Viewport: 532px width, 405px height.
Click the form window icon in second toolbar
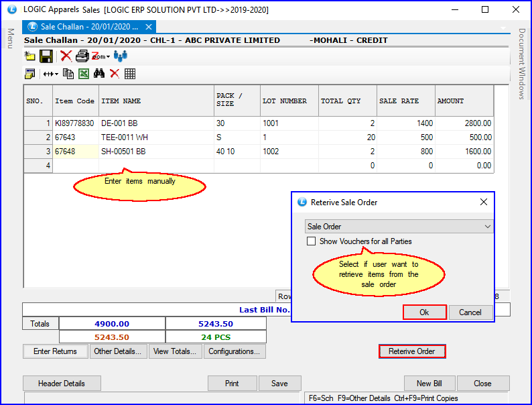pyautogui.click(x=29, y=74)
